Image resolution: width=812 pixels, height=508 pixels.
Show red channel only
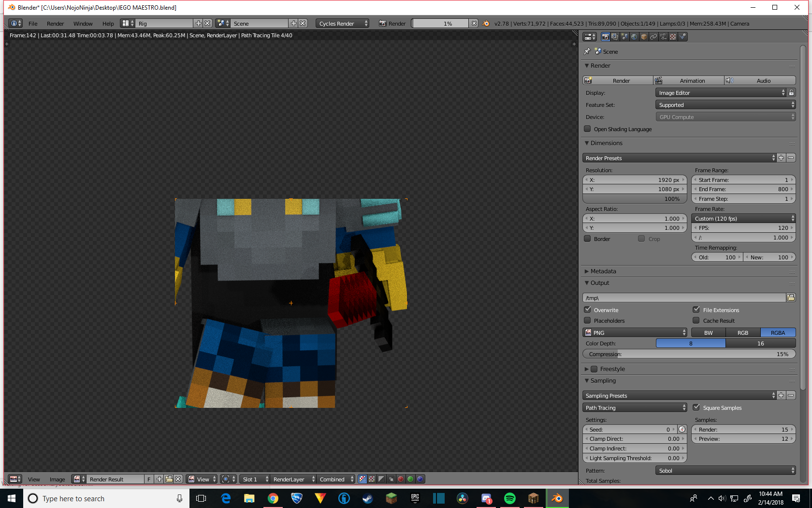401,479
